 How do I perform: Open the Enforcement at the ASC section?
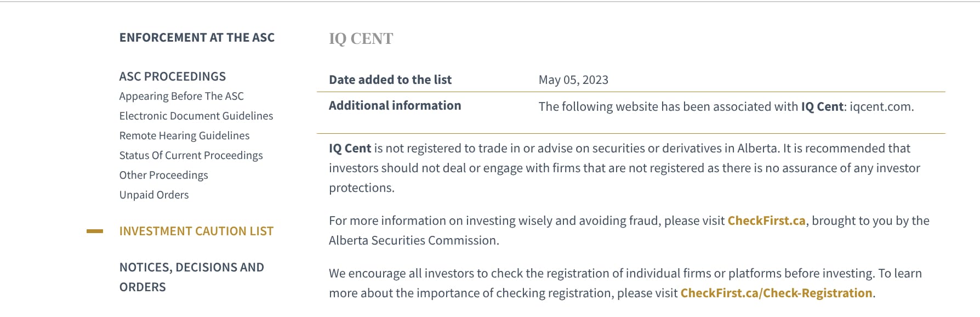[197, 38]
